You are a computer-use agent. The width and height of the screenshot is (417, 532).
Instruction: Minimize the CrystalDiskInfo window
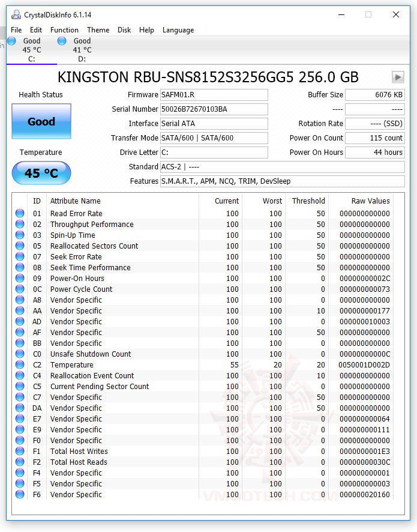[x=341, y=14]
